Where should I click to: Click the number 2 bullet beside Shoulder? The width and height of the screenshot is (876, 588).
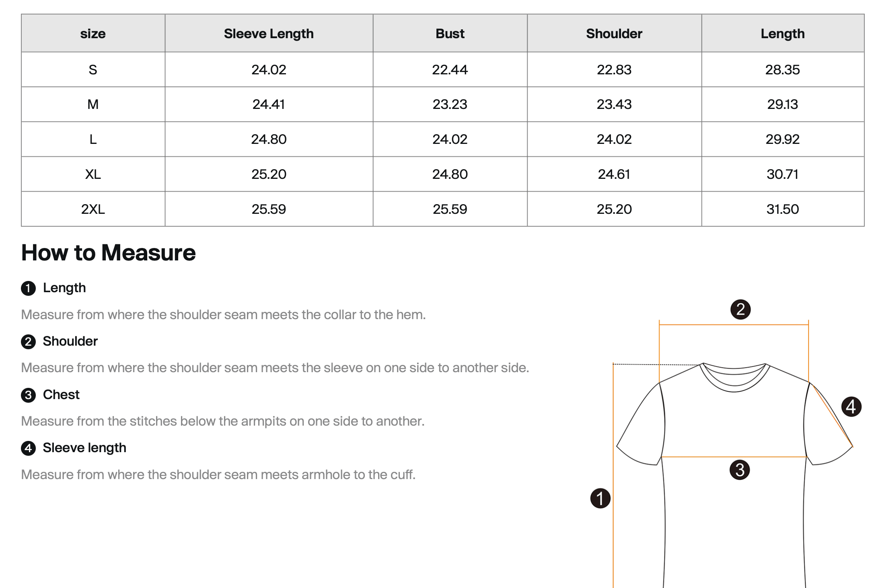28,342
